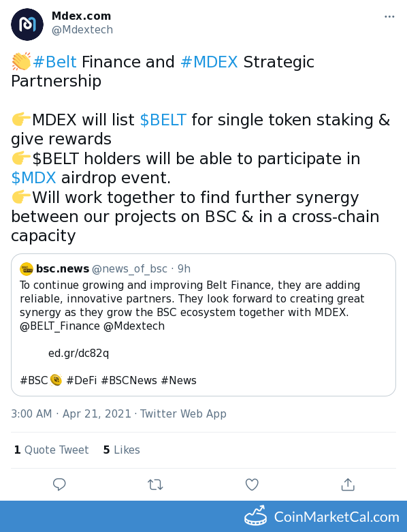Click the $MDX cashtag link
Image resolution: width=407 pixels, height=532 pixels.
(x=33, y=178)
